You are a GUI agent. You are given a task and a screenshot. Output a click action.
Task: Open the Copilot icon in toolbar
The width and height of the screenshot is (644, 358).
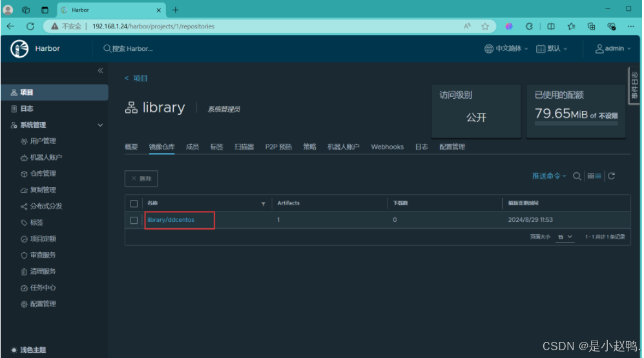509,26
